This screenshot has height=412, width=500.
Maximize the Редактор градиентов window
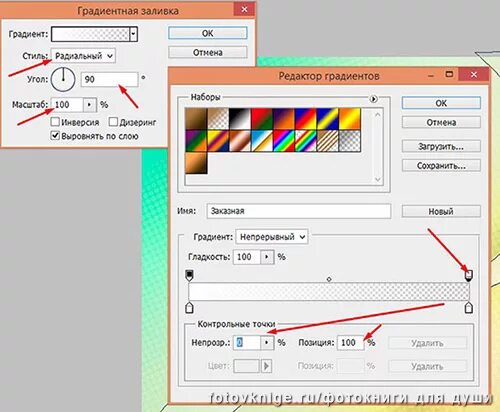(x=449, y=74)
